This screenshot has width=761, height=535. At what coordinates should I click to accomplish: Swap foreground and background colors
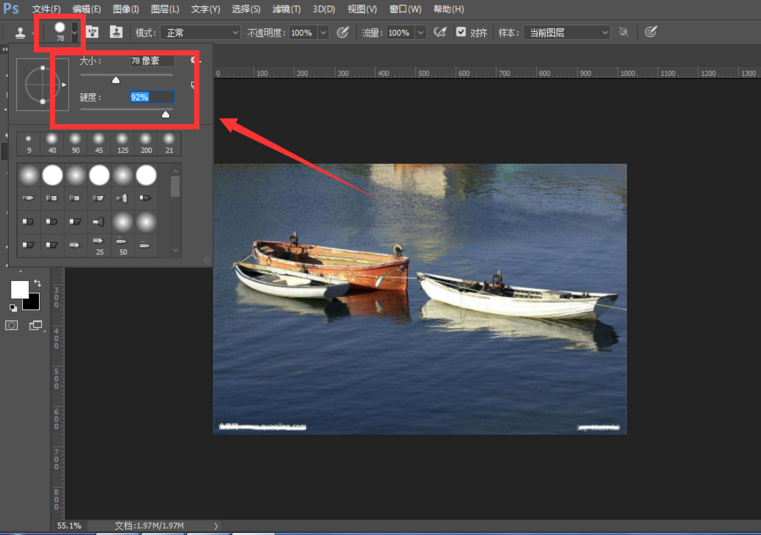pyautogui.click(x=36, y=284)
